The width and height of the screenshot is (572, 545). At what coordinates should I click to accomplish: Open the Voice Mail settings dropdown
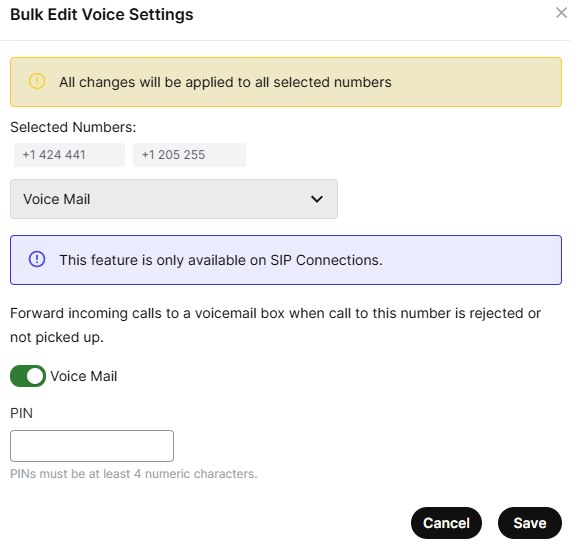coord(174,199)
